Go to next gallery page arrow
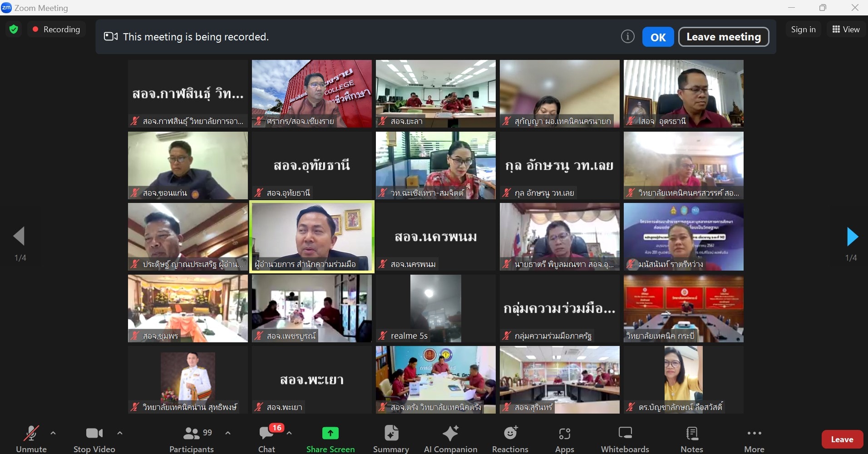Viewport: 868px width, 454px height. click(x=852, y=237)
